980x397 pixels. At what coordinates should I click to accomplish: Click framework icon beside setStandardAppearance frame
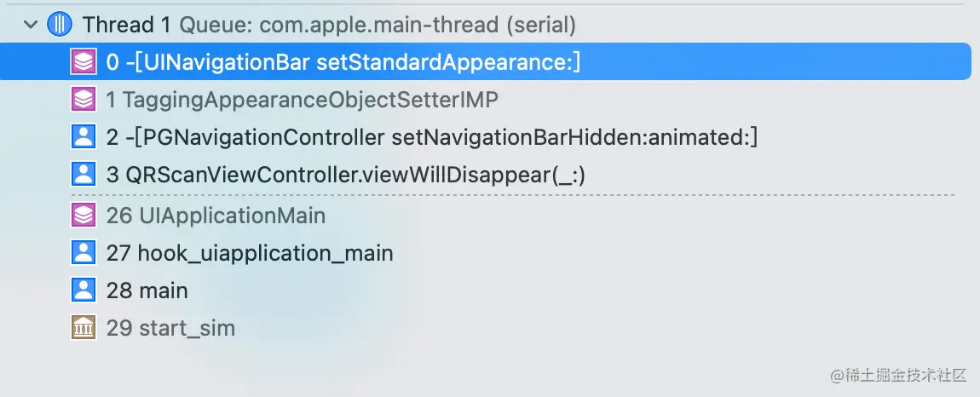83,62
